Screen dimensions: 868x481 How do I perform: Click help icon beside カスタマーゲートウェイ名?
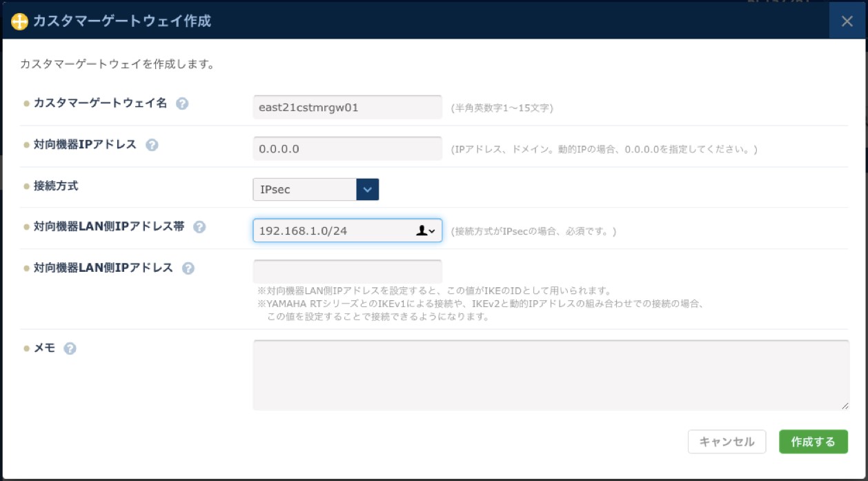(182, 104)
